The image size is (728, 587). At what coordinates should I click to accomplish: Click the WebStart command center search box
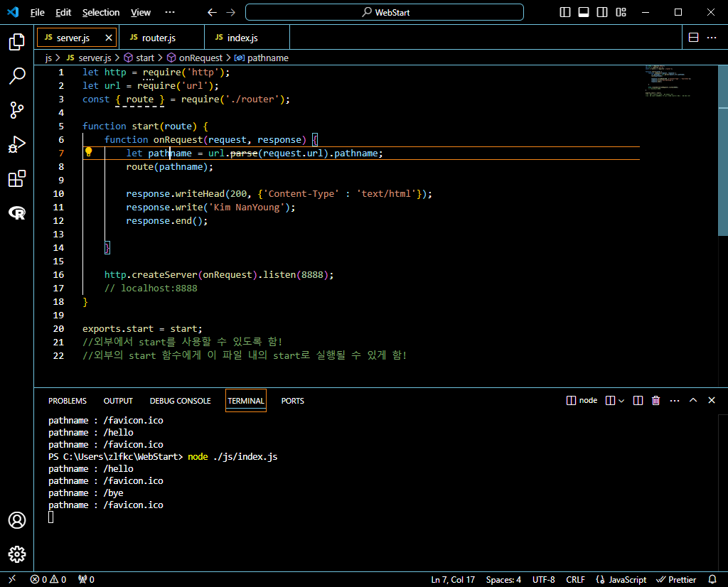(x=385, y=12)
